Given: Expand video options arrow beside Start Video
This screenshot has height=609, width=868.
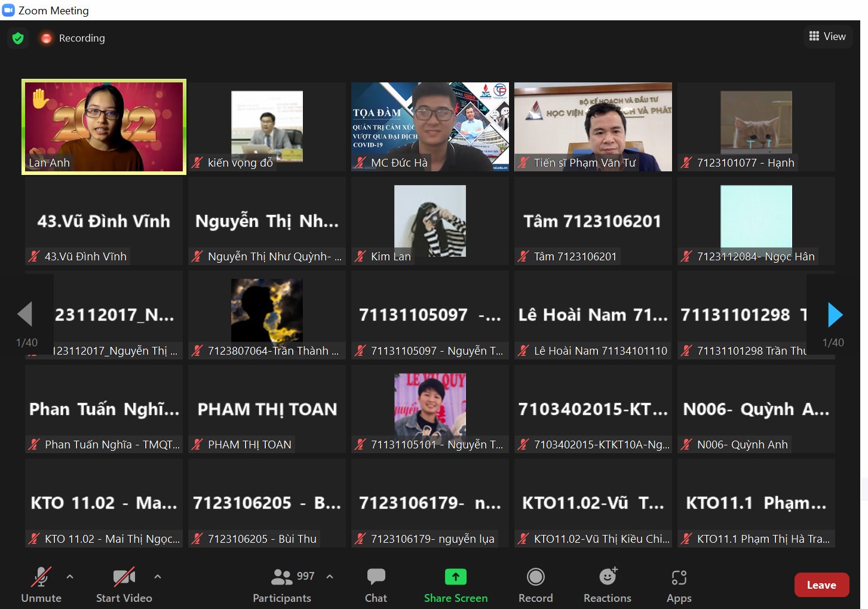Looking at the screenshot, I should point(158,577).
